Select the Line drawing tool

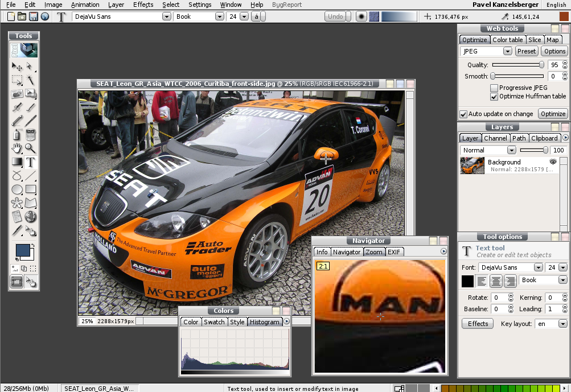pos(31,176)
